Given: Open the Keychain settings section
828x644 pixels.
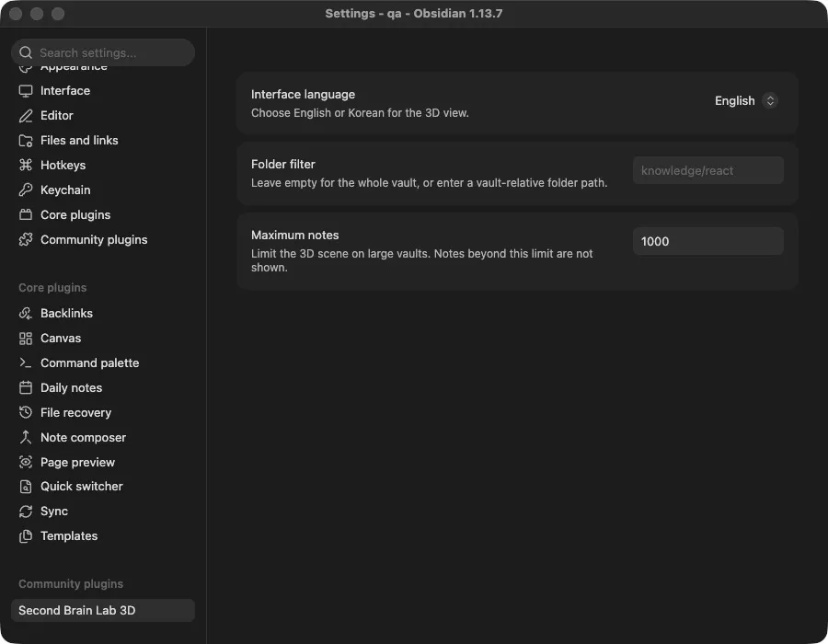Looking at the screenshot, I should tap(103, 190).
